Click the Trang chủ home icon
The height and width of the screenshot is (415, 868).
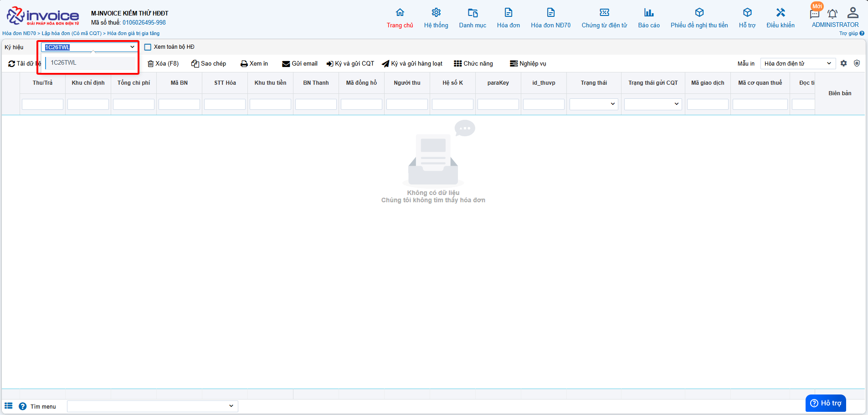400,13
